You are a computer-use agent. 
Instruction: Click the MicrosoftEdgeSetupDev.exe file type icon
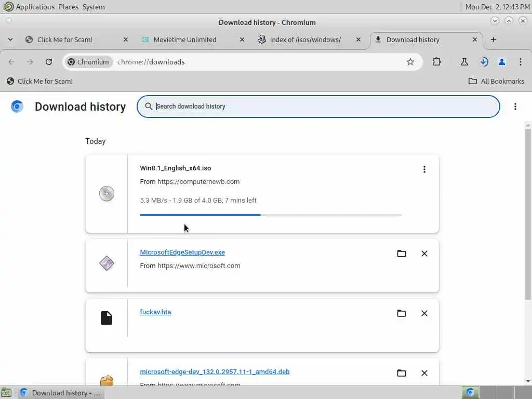pos(107,263)
